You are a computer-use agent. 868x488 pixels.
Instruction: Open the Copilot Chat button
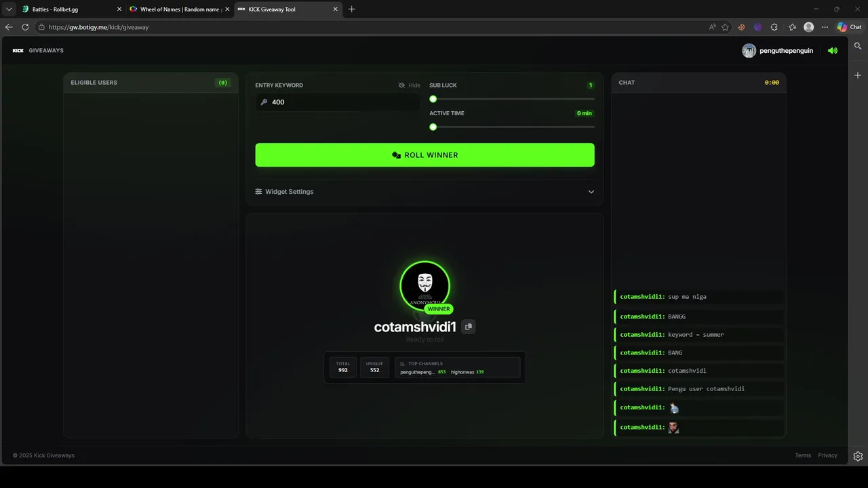coord(849,27)
